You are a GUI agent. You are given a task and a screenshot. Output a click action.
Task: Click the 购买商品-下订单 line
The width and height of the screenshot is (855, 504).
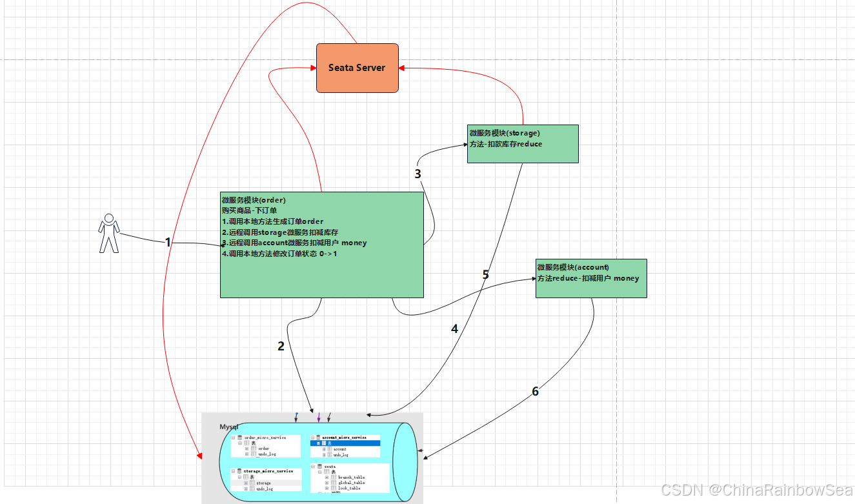point(249,210)
